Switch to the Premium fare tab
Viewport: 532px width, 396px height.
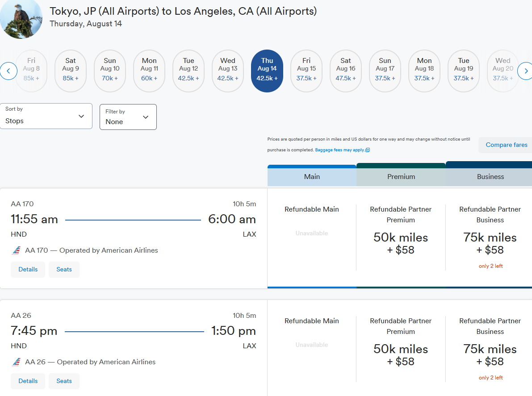[401, 175]
